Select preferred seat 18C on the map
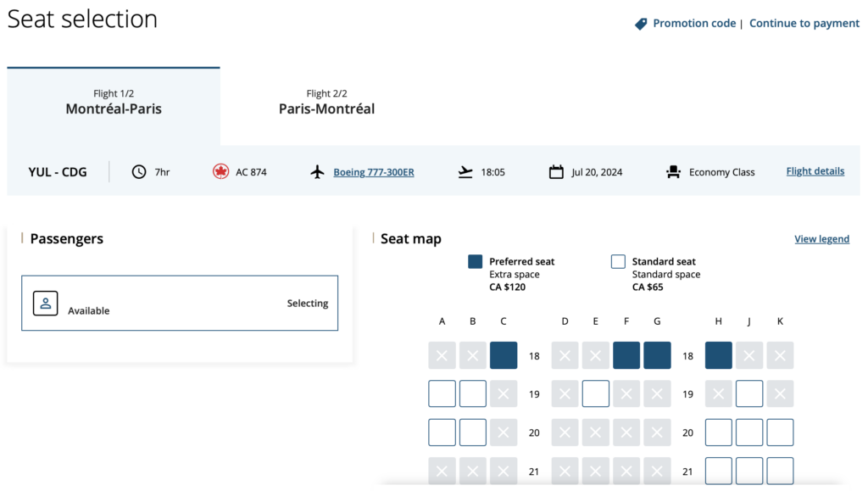 504,355
